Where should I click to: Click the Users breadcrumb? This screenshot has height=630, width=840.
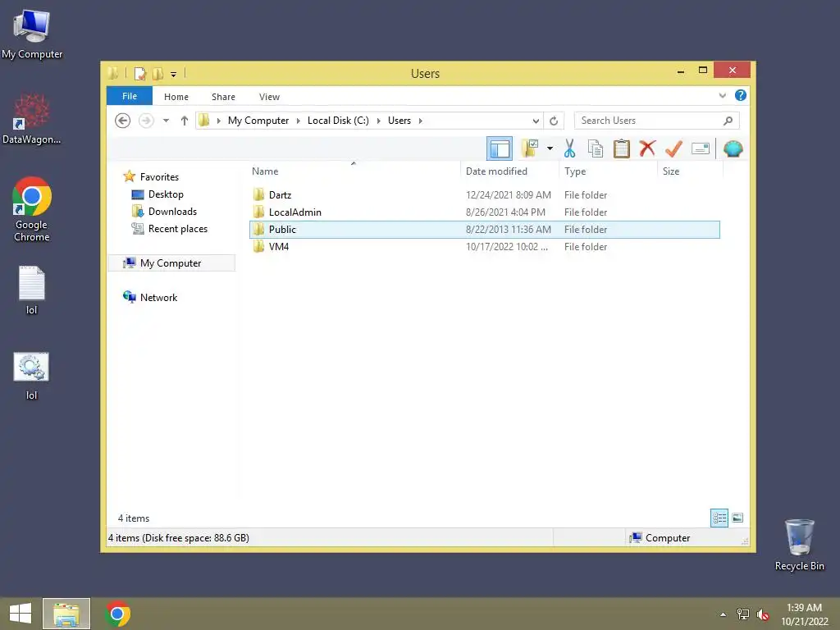tap(399, 121)
